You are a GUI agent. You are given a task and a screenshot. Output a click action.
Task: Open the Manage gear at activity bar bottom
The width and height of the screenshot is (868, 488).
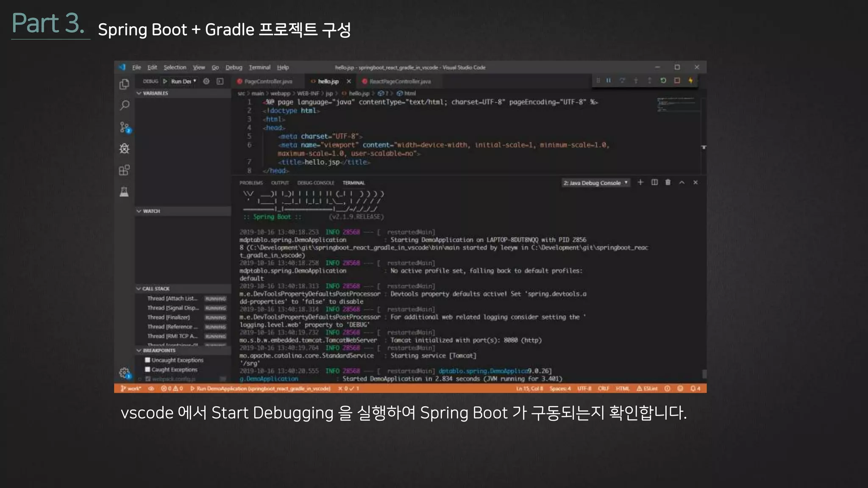pos(124,373)
